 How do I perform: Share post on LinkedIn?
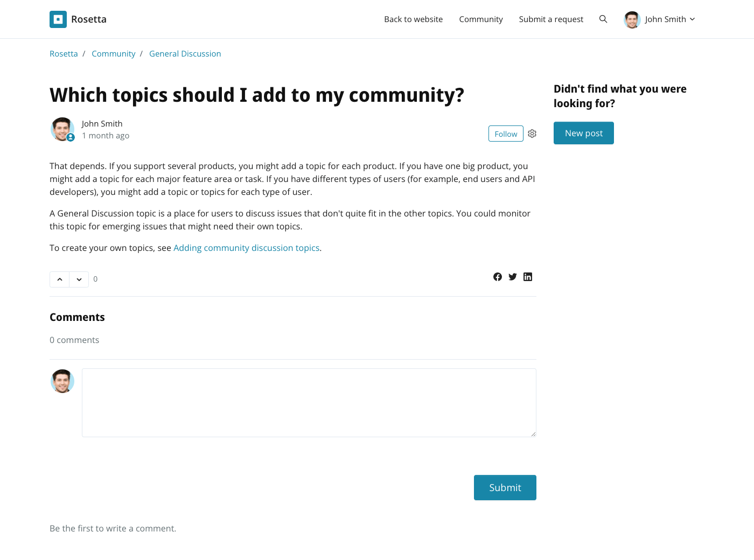(528, 277)
